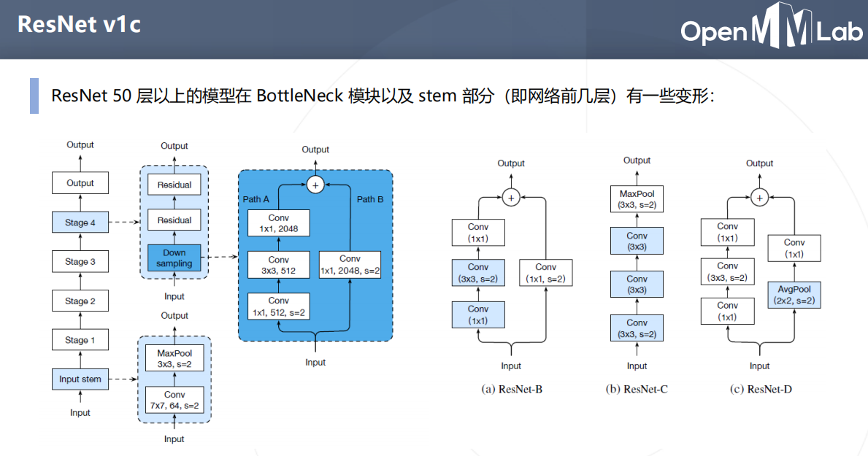Click the Down sampling box

pos(174,258)
